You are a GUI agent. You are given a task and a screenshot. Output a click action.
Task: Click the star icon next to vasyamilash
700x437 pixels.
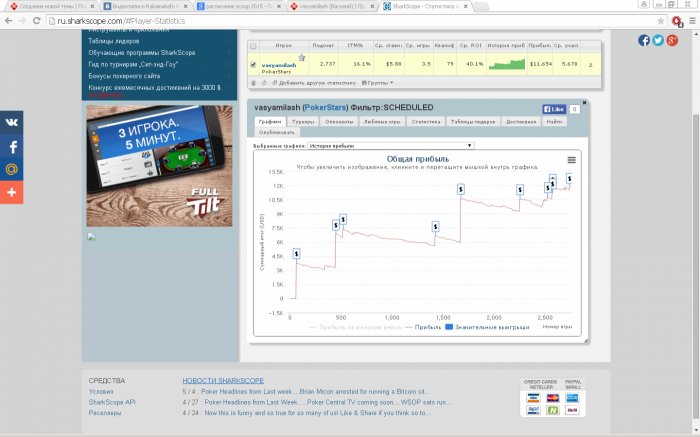[302, 58]
